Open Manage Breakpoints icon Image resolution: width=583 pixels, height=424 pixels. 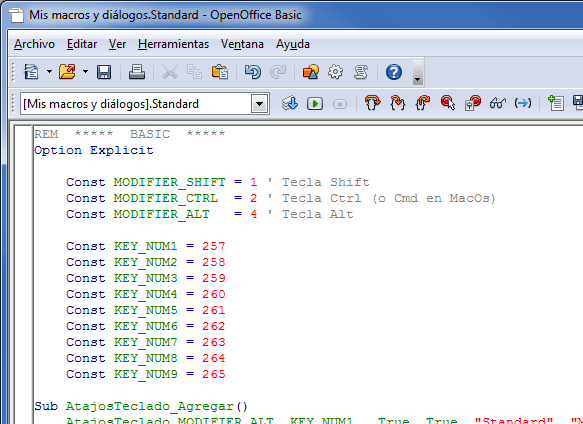click(473, 103)
